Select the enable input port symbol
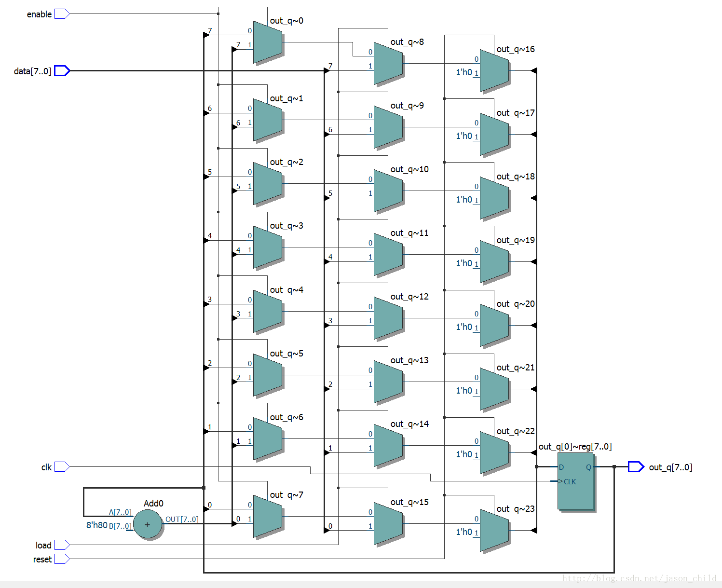Screen dimensions: 722x588 coord(62,14)
